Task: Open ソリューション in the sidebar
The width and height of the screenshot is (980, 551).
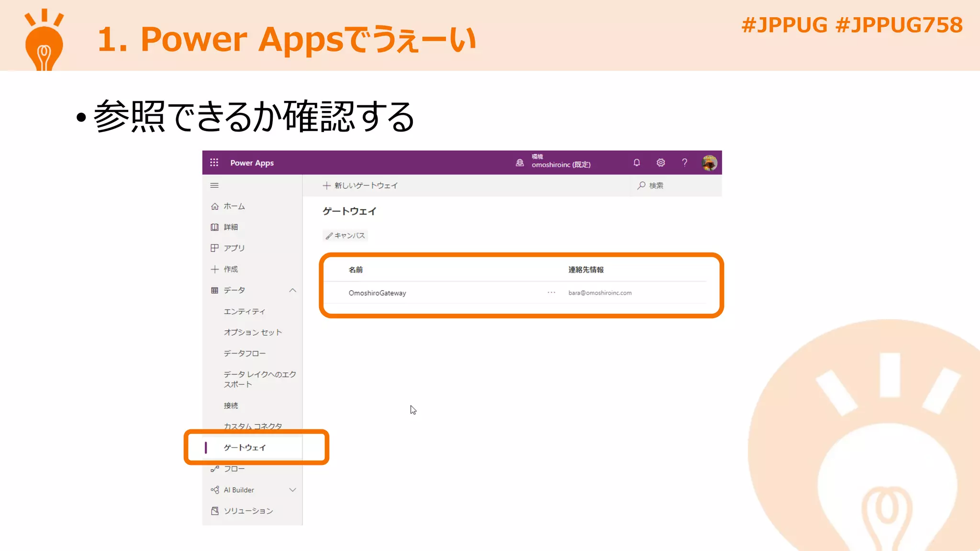Action: [248, 511]
